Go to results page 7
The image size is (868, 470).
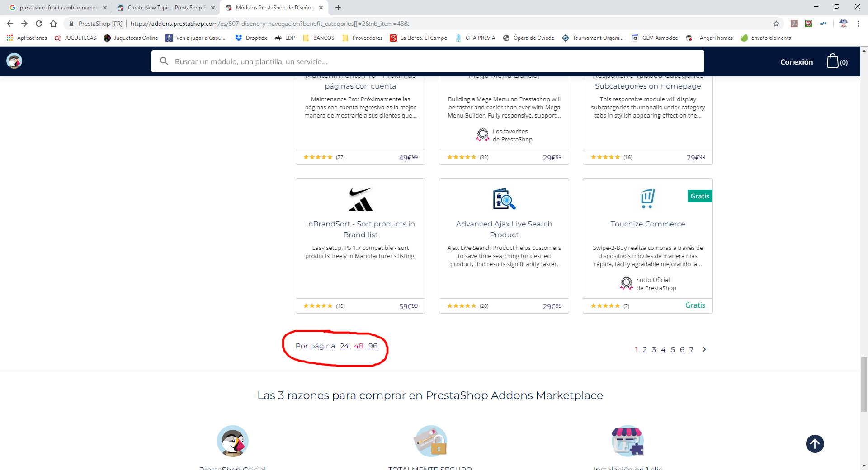tap(691, 349)
